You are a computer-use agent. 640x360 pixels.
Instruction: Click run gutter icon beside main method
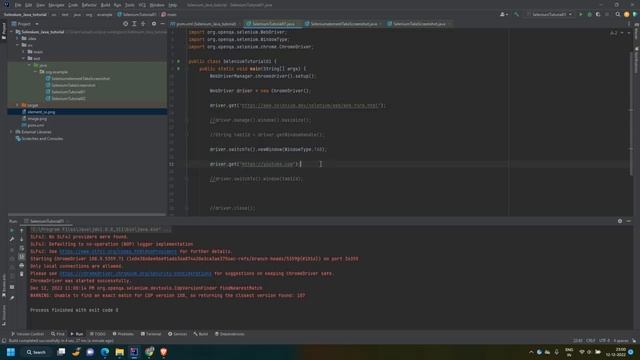(x=178, y=69)
